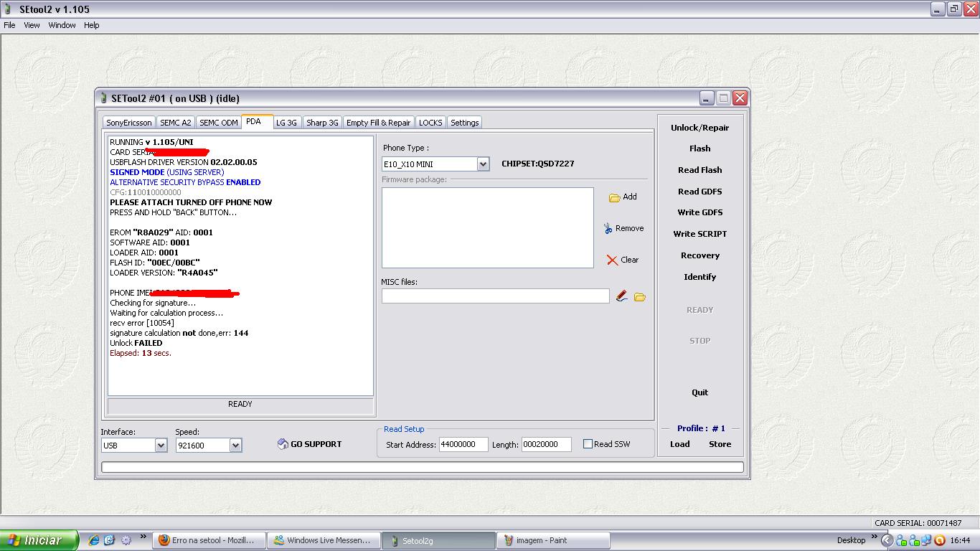
Task: Click the Unlock/Repair button
Action: (700, 128)
